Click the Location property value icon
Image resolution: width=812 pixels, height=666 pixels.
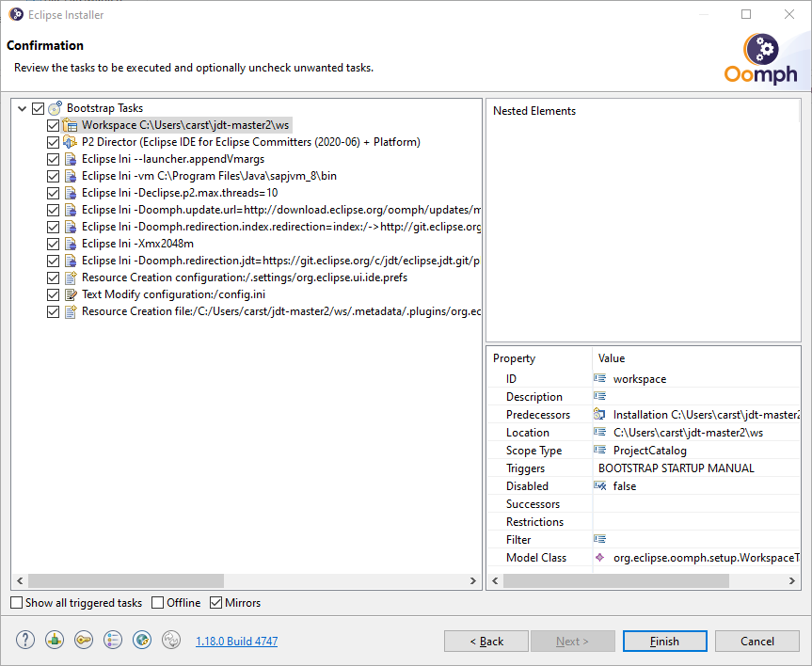(x=599, y=432)
